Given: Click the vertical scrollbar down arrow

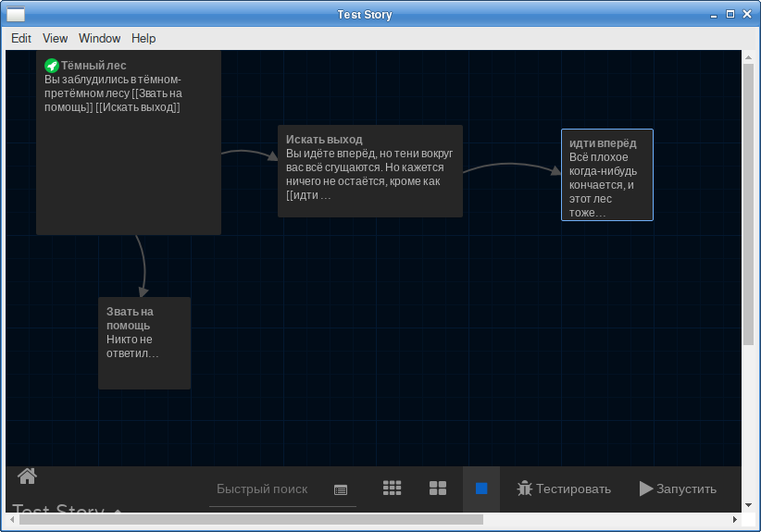Looking at the screenshot, I should click(748, 505).
